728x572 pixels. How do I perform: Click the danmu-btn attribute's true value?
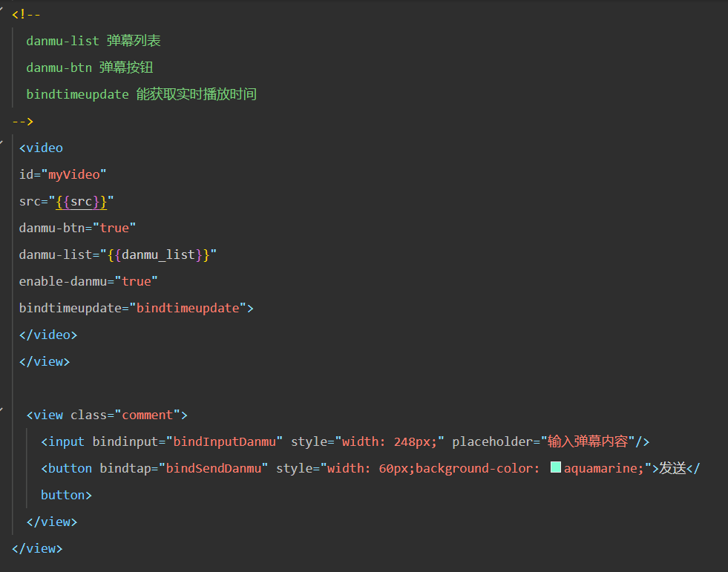[114, 228]
